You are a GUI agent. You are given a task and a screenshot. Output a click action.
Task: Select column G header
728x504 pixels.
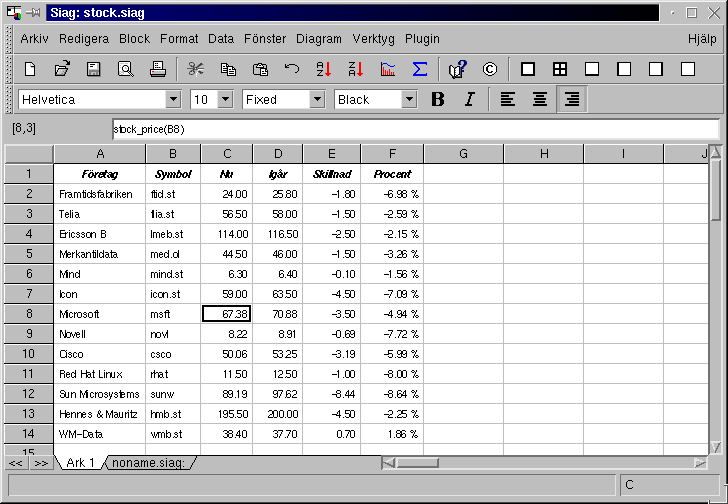[463, 154]
